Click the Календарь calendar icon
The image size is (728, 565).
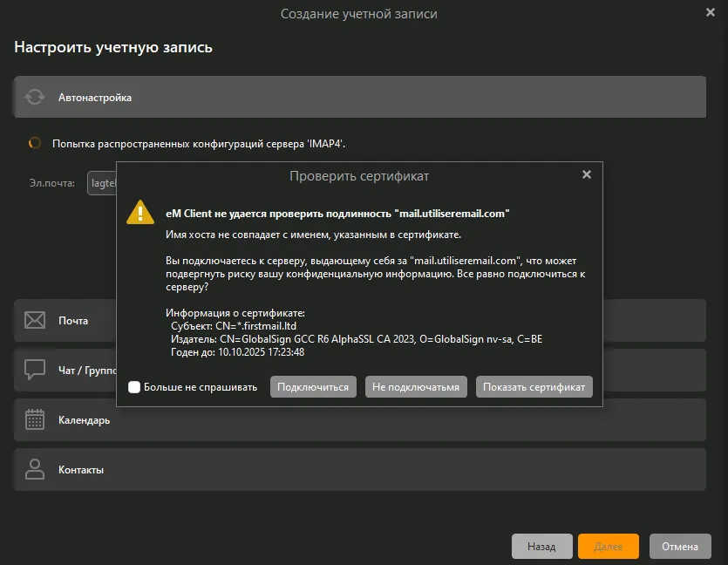coord(35,419)
